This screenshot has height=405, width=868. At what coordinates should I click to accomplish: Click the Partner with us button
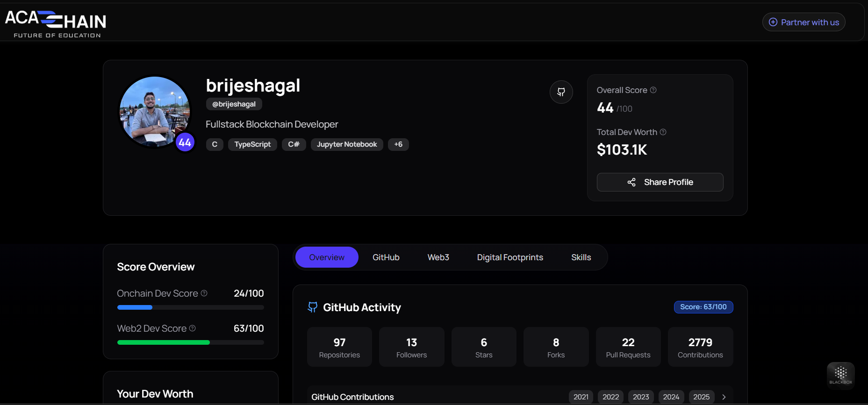803,22
